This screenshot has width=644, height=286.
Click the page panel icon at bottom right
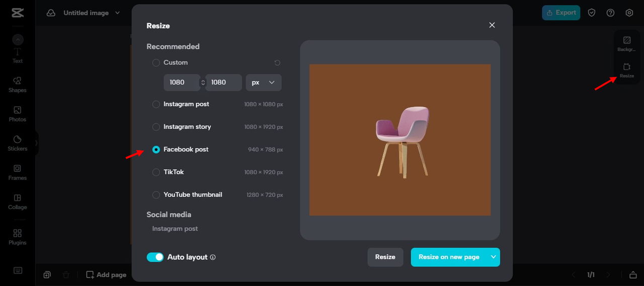tap(633, 275)
